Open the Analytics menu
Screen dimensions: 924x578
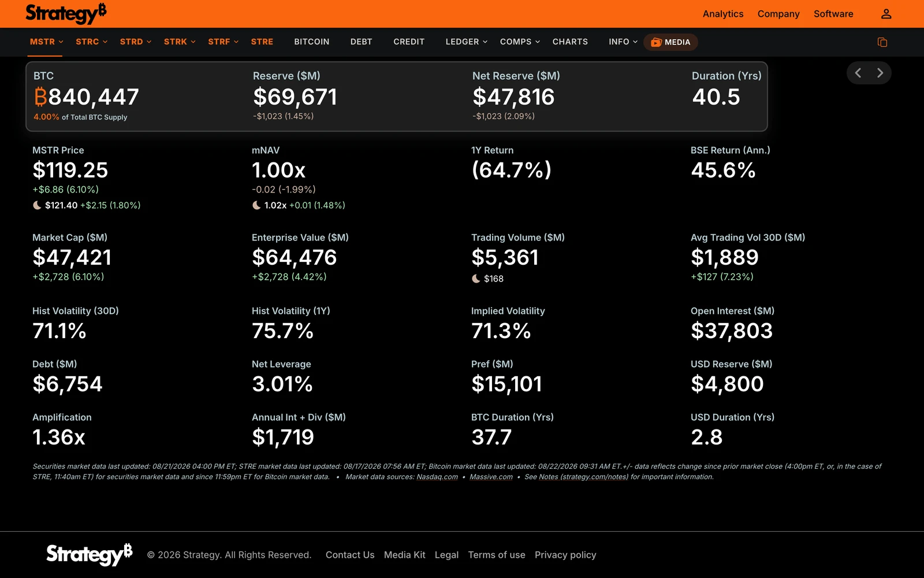pyautogui.click(x=723, y=14)
